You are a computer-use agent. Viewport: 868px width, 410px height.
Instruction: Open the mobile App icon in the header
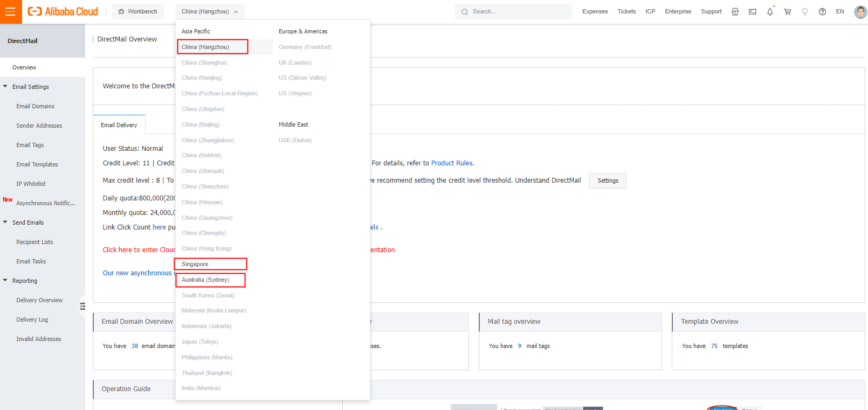pyautogui.click(x=735, y=12)
